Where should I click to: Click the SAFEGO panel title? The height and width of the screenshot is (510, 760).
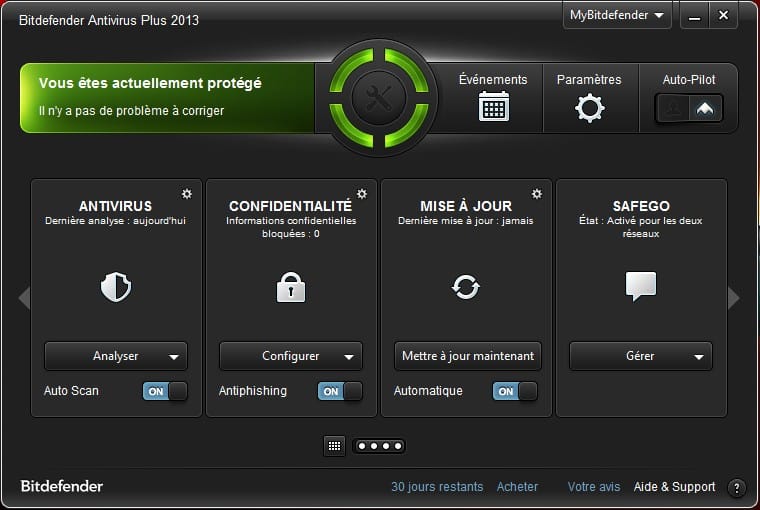[x=641, y=206]
